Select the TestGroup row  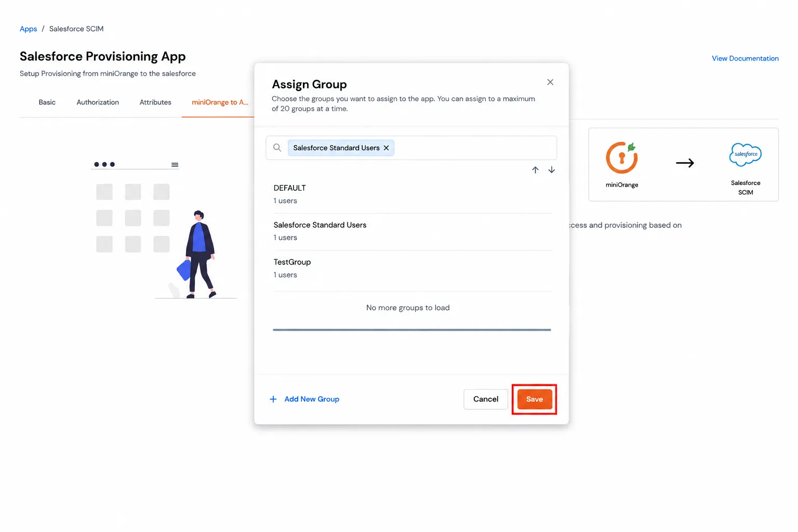point(413,269)
